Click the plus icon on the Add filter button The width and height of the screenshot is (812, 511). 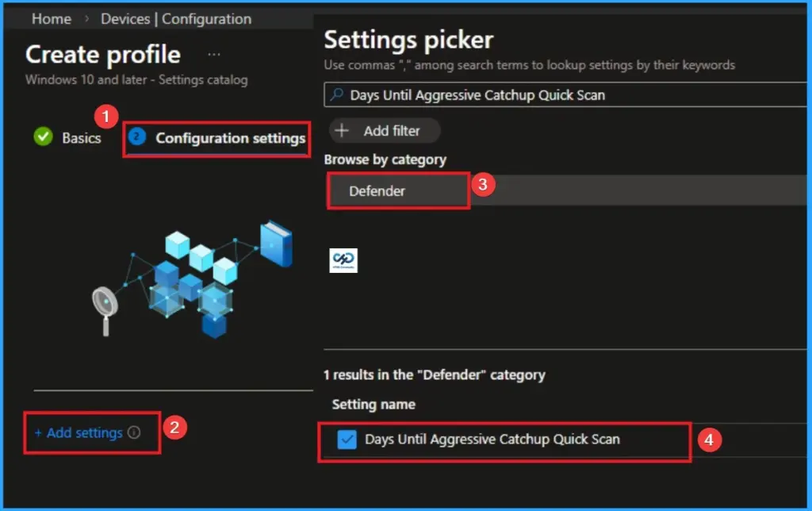(340, 130)
